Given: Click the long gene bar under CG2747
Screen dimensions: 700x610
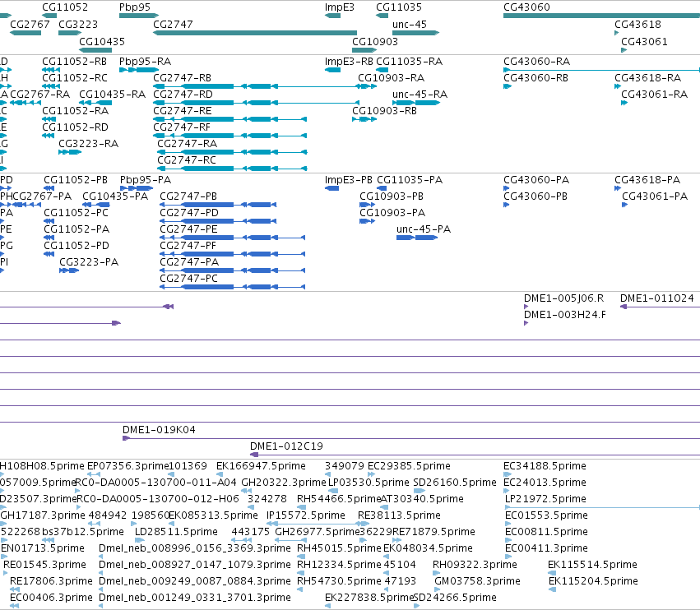Looking at the screenshot, I should point(255,33).
